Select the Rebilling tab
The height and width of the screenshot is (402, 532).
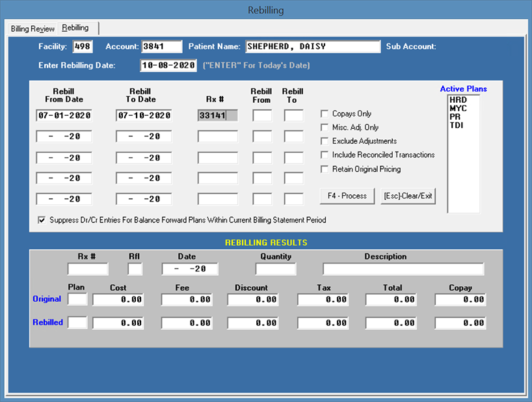click(x=75, y=28)
